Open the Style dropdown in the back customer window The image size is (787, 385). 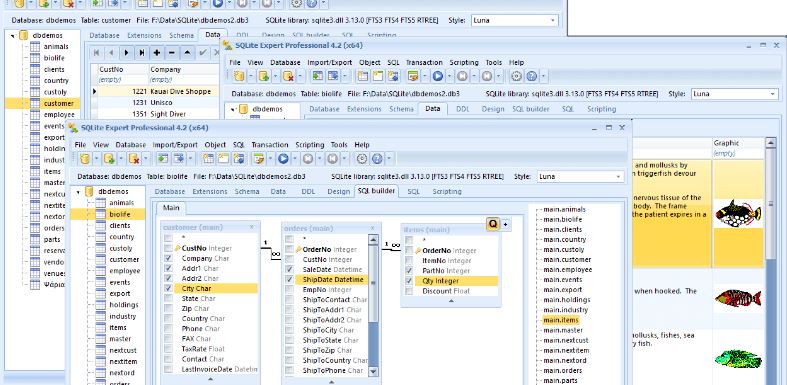(x=553, y=21)
